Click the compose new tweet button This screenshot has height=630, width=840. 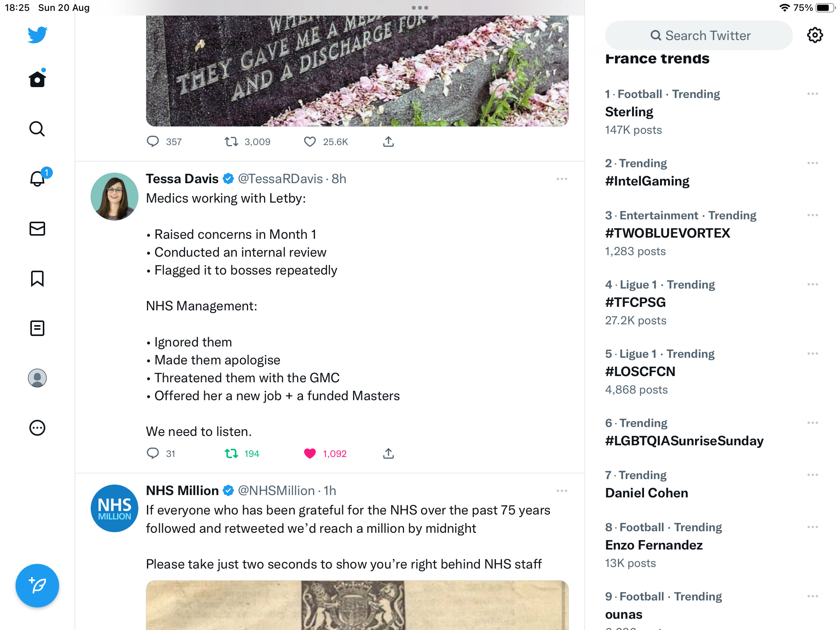point(37,586)
